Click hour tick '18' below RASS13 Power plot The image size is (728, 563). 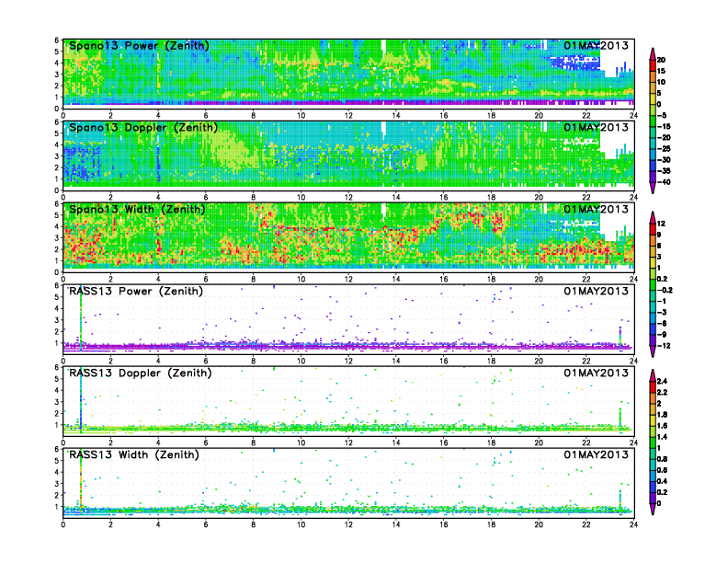tap(491, 361)
